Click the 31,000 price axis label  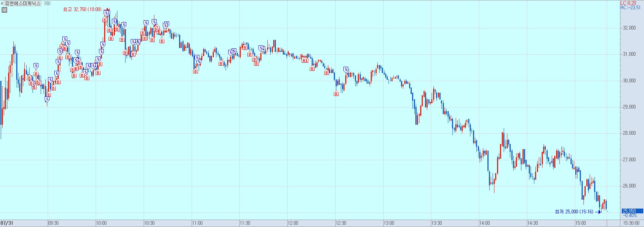pos(629,54)
